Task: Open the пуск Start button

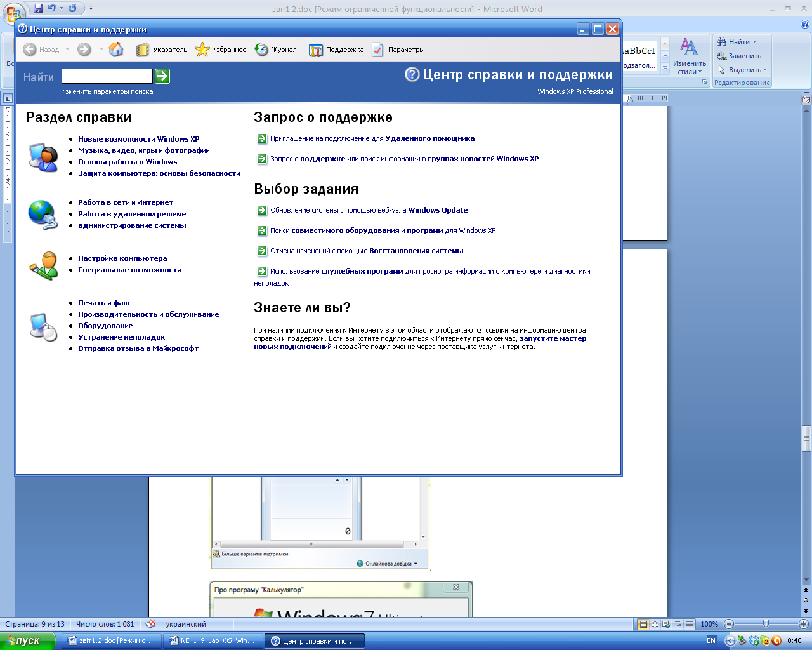Action: coord(29,640)
